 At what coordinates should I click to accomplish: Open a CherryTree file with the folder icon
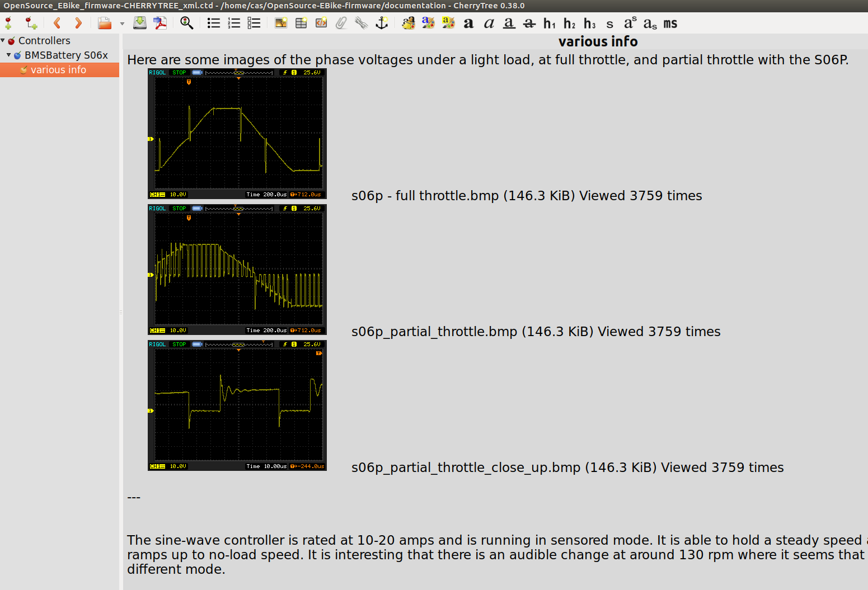105,23
